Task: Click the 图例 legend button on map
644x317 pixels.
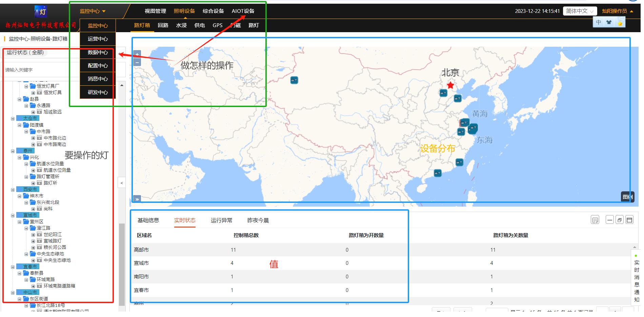Action: [627, 197]
